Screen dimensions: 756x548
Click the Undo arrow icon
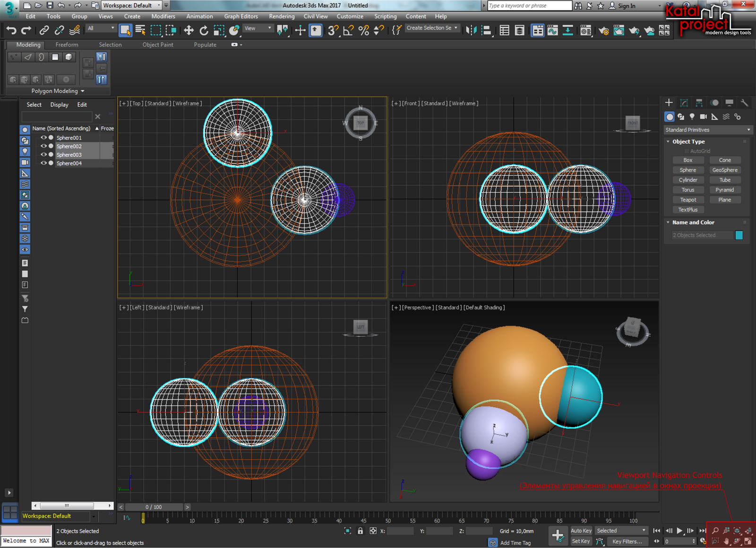(x=11, y=31)
